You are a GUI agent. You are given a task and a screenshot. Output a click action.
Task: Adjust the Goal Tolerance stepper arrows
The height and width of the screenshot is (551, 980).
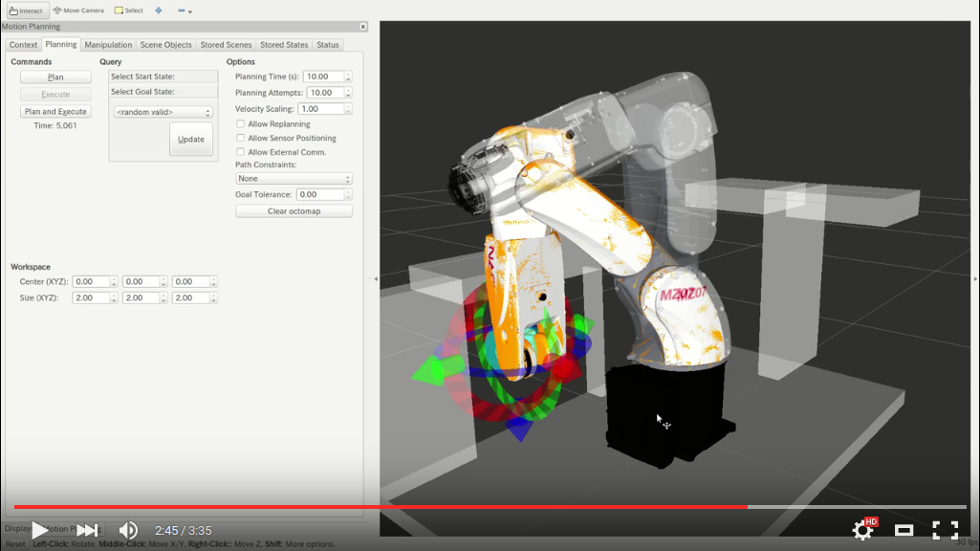[x=348, y=194]
